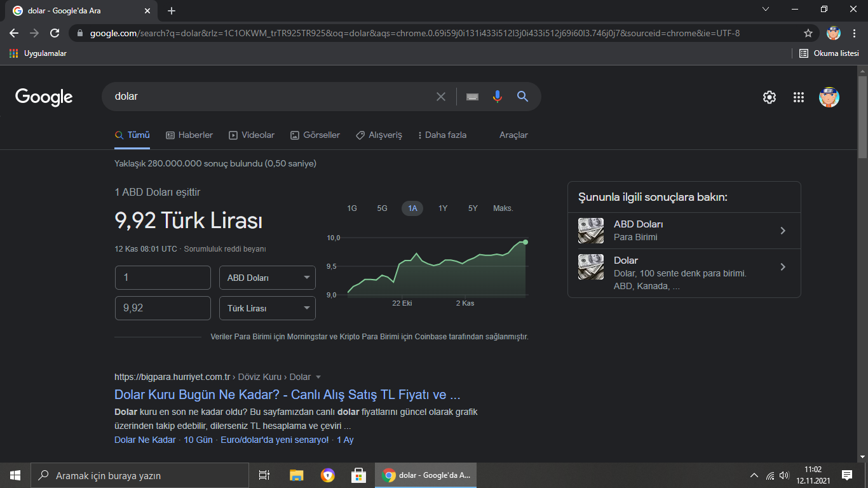The height and width of the screenshot is (488, 868).
Task: Click the ABD Doları money thumbnail
Action: click(591, 231)
